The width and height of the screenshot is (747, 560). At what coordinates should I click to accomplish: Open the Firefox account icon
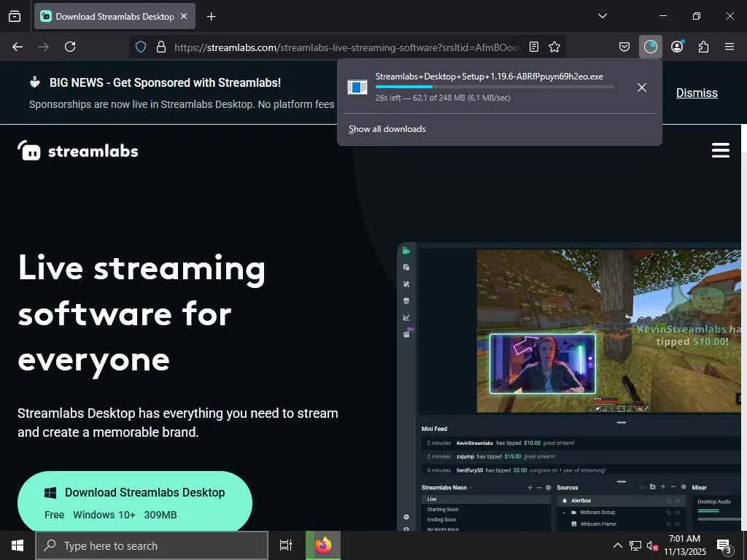677,47
